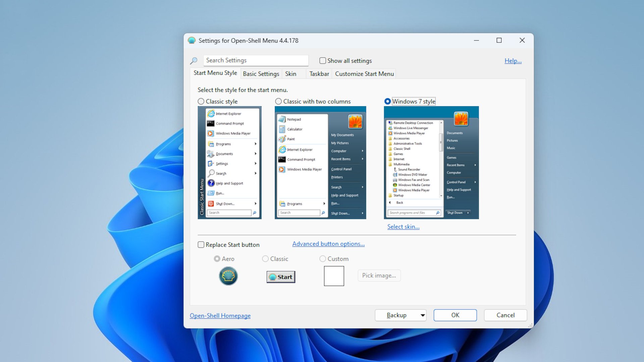This screenshot has height=362, width=644.
Task: Click inside the Search Settings field
Action: (256, 60)
